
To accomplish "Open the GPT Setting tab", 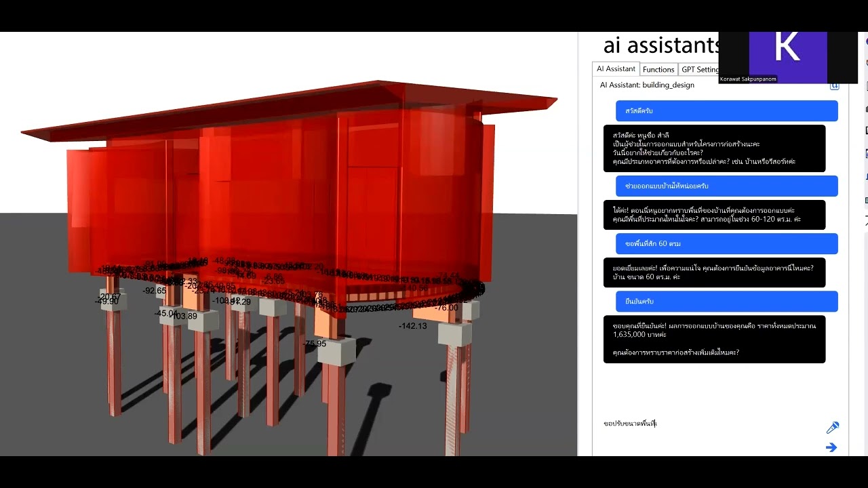I will click(699, 69).
